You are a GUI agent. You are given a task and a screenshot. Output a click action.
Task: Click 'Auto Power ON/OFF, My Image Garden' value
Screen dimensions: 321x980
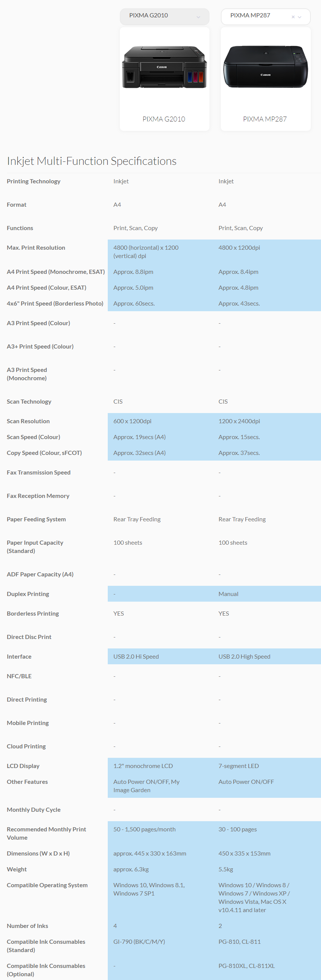146,786
